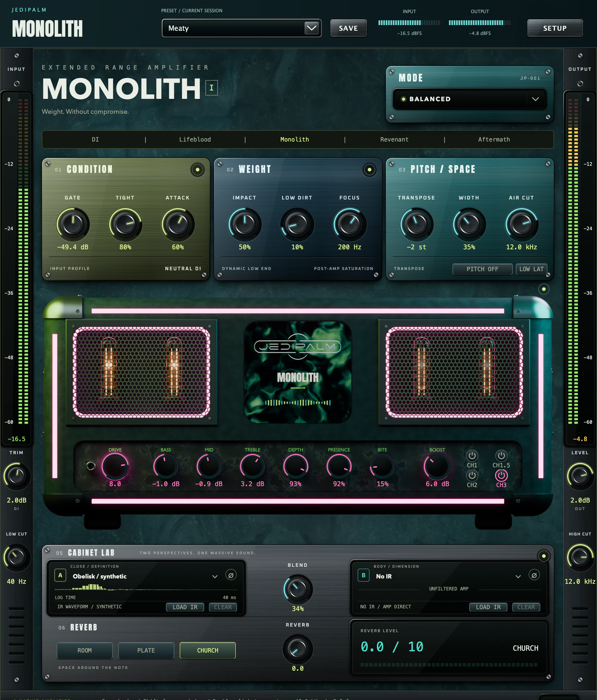Select the ROOM reverb type
The image size is (597, 700).
(x=85, y=650)
